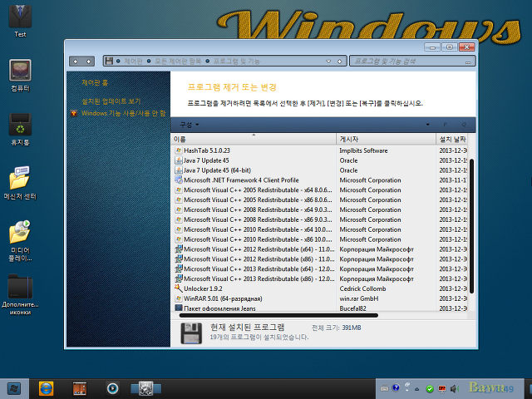This screenshot has width=532, height=399.
Task: Open Windows 기능 사용/사용 안 함 link
Action: click(124, 113)
